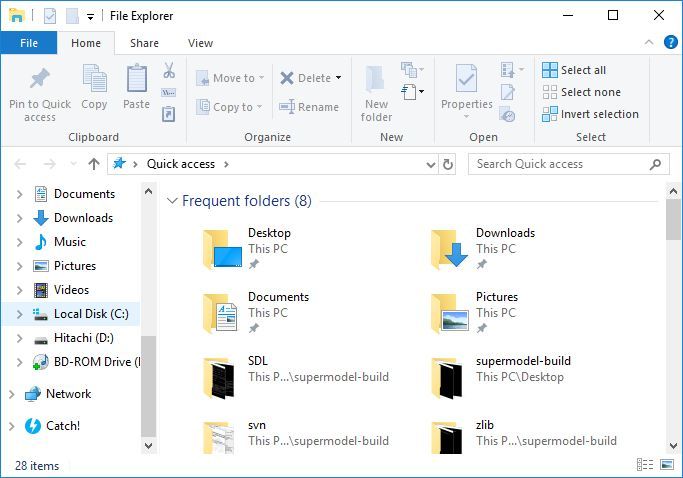683x478 pixels.
Task: Click the Move to button
Action: pos(230,78)
